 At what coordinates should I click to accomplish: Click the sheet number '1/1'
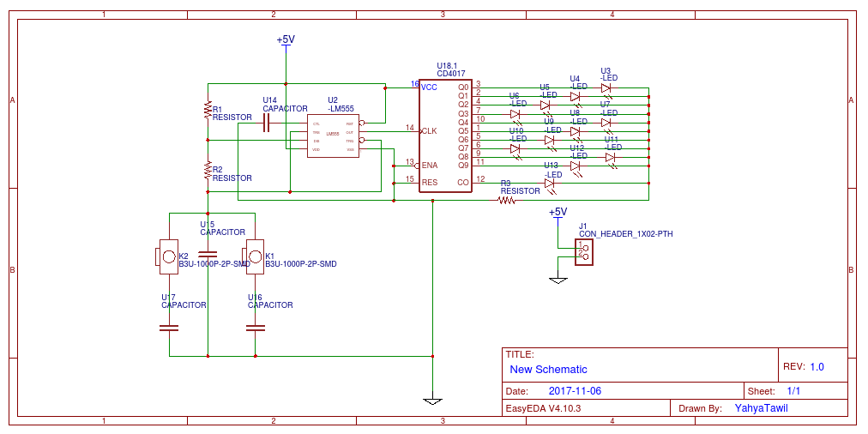(794, 391)
